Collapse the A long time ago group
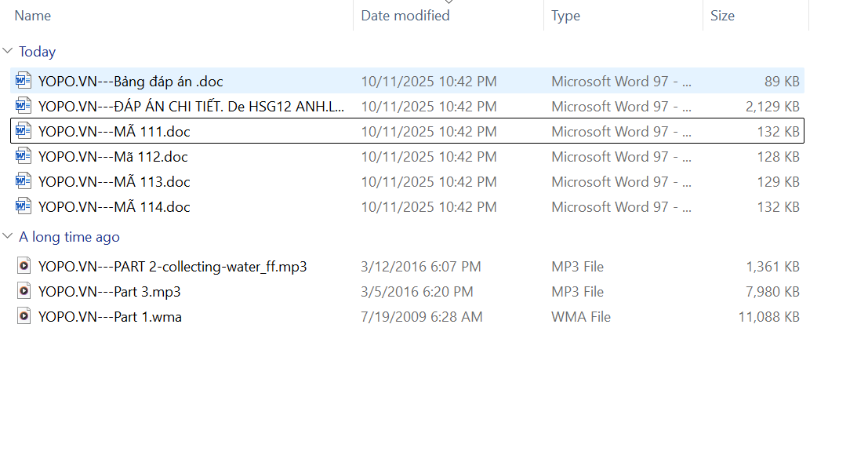The image size is (868, 459). pyautogui.click(x=8, y=236)
